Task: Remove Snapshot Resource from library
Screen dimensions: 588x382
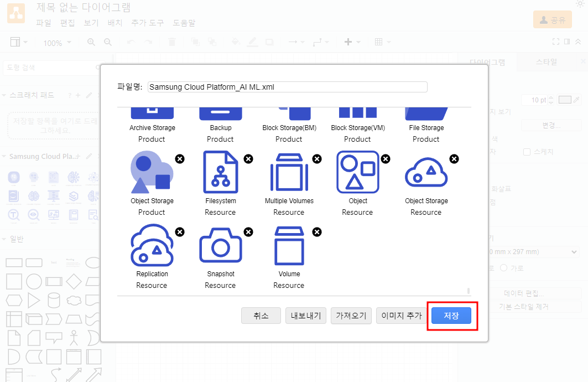Action: click(248, 233)
